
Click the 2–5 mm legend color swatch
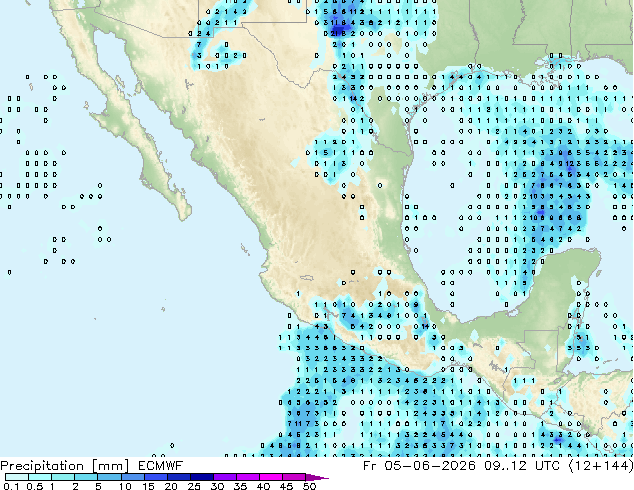(86, 477)
